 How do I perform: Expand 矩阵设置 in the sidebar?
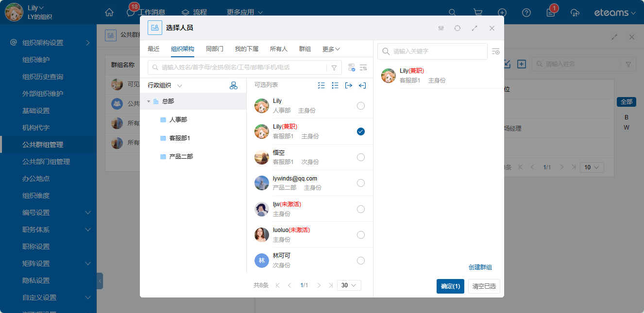coord(88,264)
